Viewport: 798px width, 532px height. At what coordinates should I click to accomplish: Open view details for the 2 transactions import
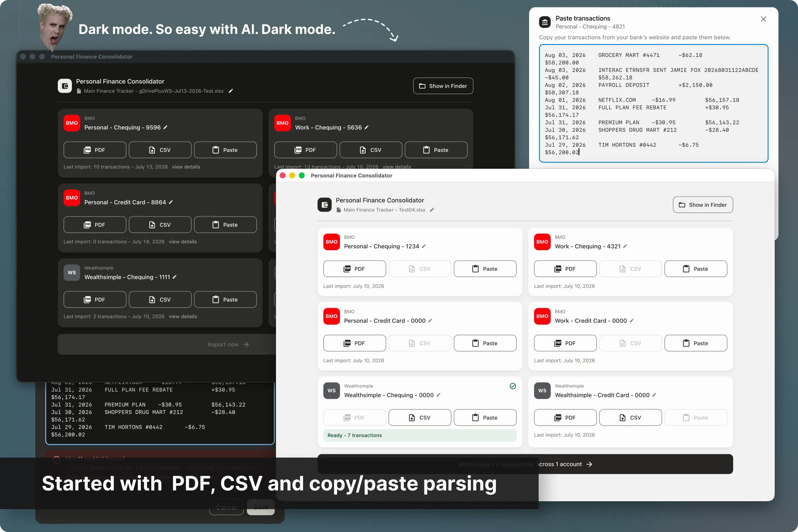183,317
